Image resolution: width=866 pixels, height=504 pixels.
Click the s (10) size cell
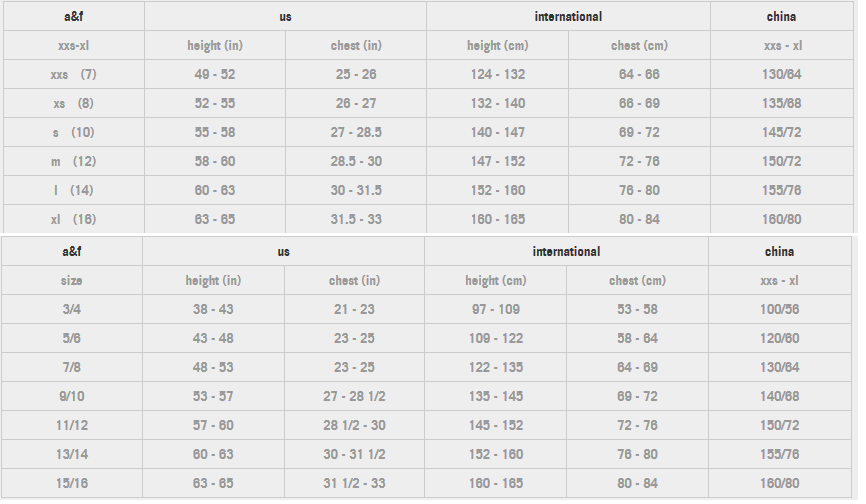tap(73, 133)
